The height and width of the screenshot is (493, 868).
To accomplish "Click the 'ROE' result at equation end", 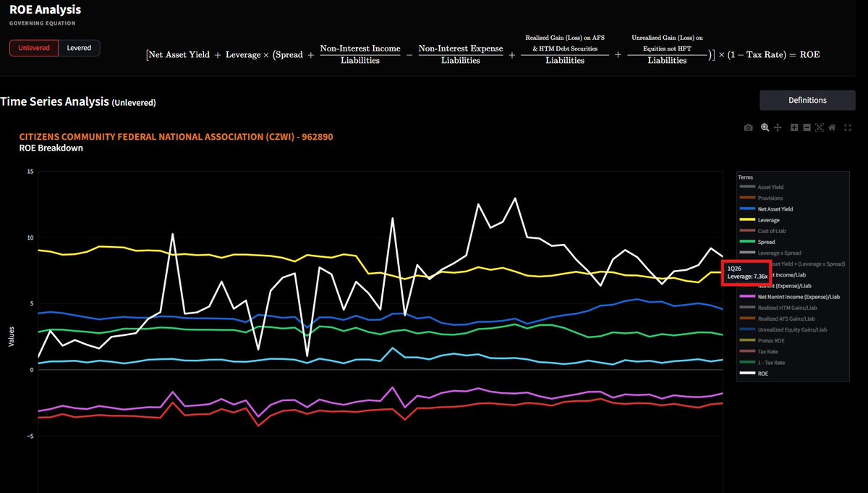I will click(809, 54).
